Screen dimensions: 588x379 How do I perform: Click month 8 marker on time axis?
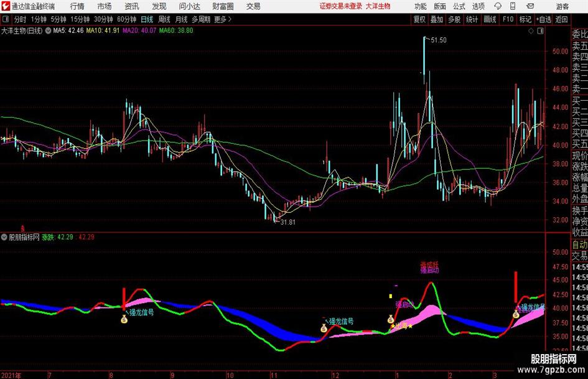pyautogui.click(x=111, y=375)
